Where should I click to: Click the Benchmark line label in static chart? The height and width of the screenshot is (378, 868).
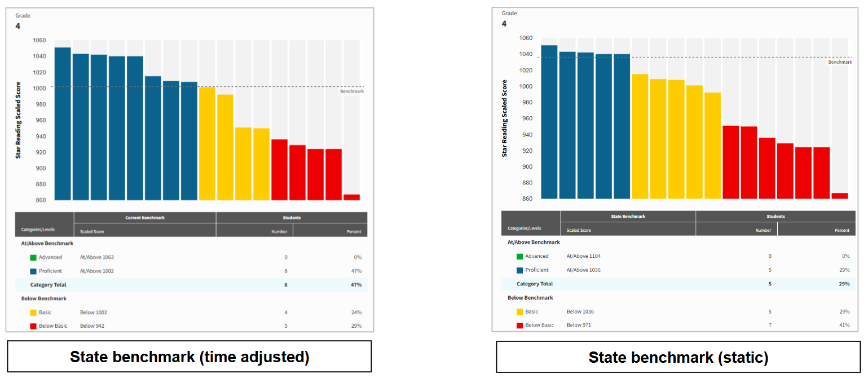840,62
